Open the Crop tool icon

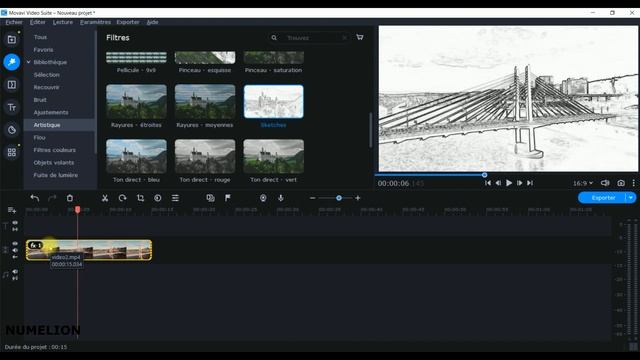click(140, 198)
